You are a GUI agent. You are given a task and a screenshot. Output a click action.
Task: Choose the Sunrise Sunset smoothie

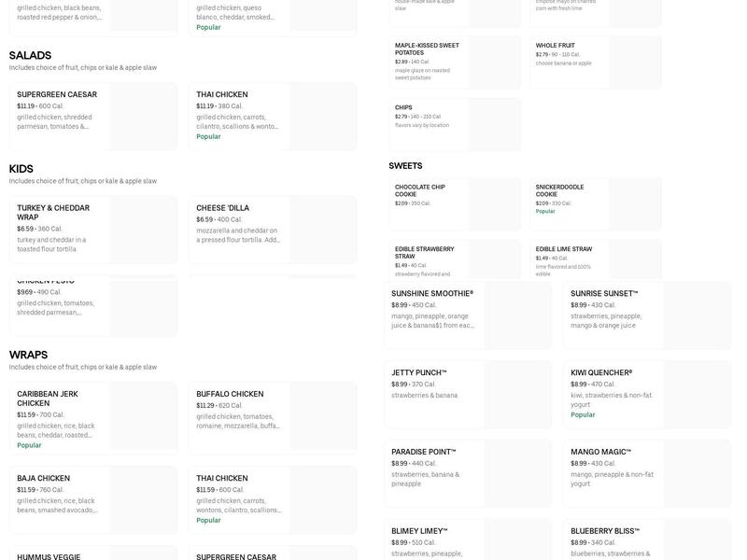click(x=646, y=315)
